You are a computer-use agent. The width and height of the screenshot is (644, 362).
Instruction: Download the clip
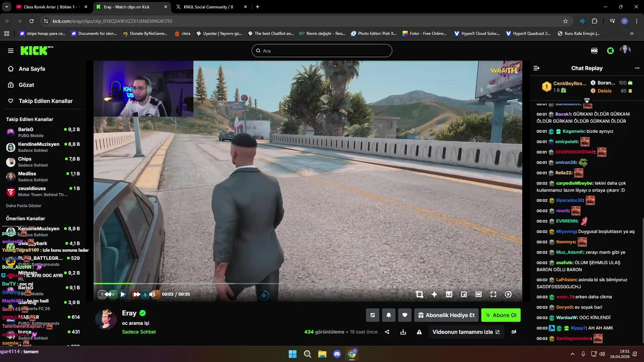[403, 332]
